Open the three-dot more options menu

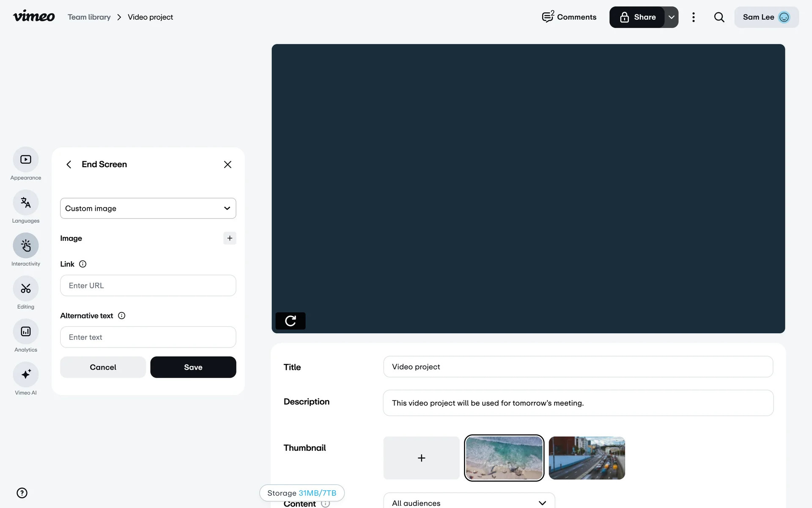click(x=693, y=17)
